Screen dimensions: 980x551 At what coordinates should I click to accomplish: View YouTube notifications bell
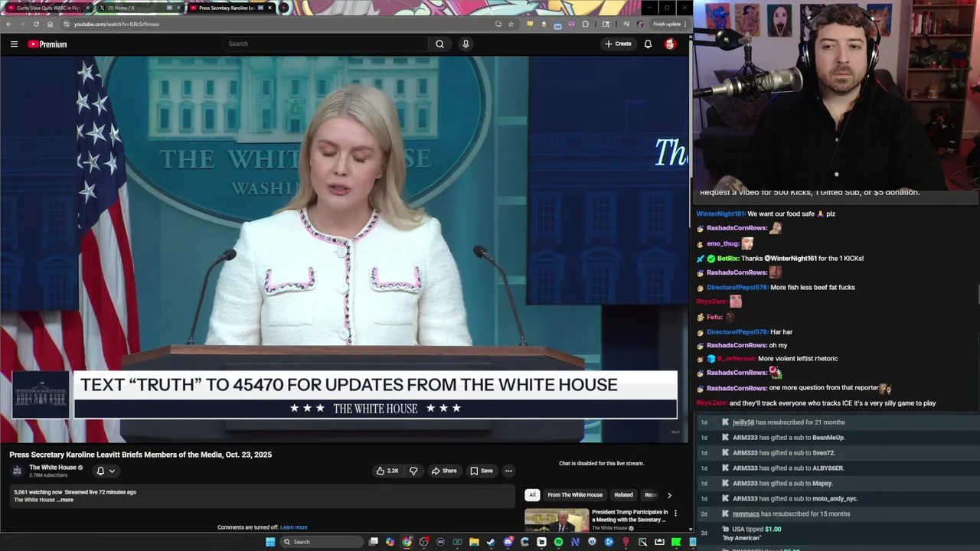click(648, 44)
